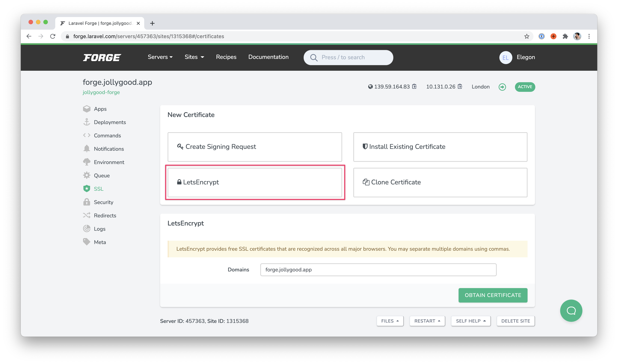Open Redirects section in sidebar

(x=105, y=215)
